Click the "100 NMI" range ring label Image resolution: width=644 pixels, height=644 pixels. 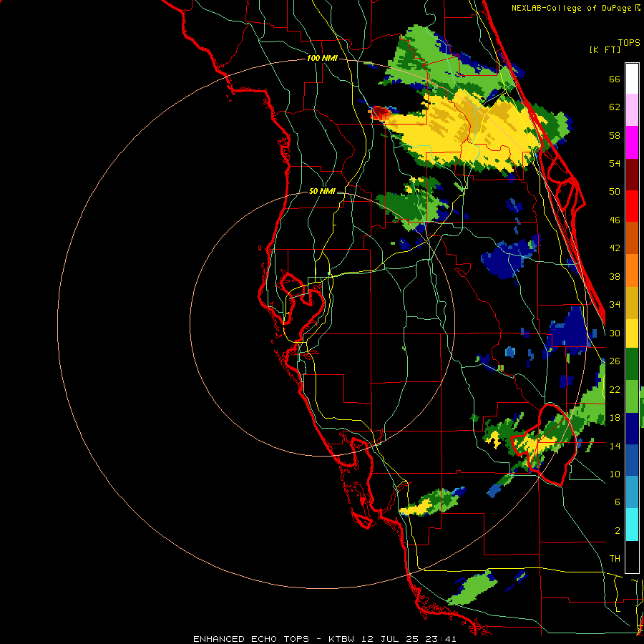pos(322,59)
